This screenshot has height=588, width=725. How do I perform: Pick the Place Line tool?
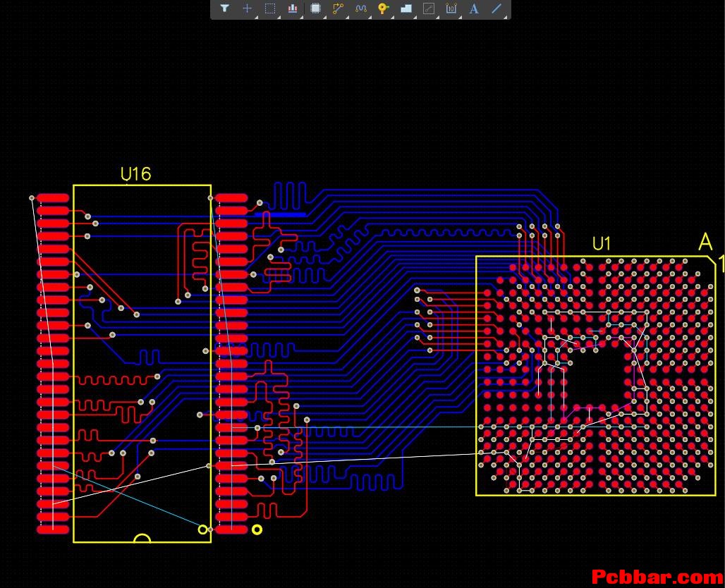click(496, 8)
